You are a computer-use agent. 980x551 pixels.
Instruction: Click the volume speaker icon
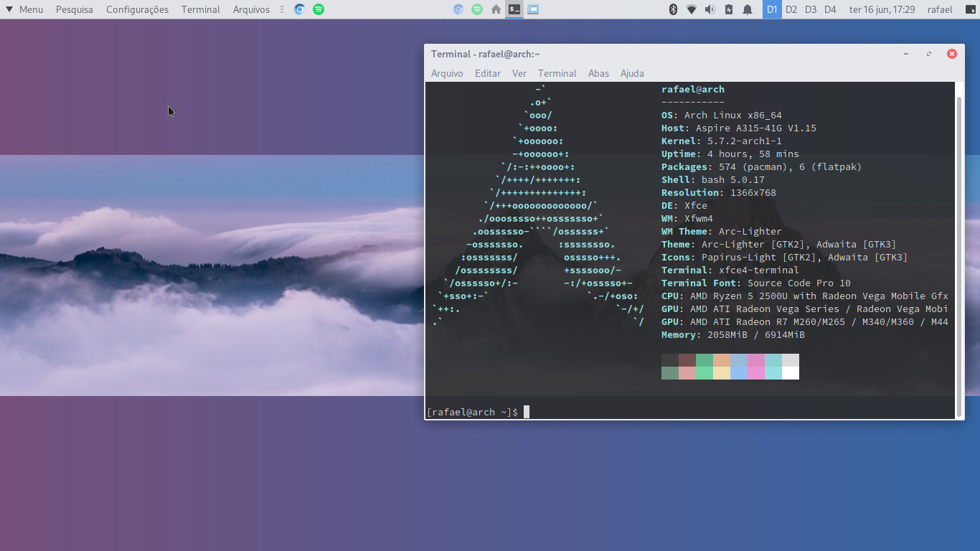point(710,9)
